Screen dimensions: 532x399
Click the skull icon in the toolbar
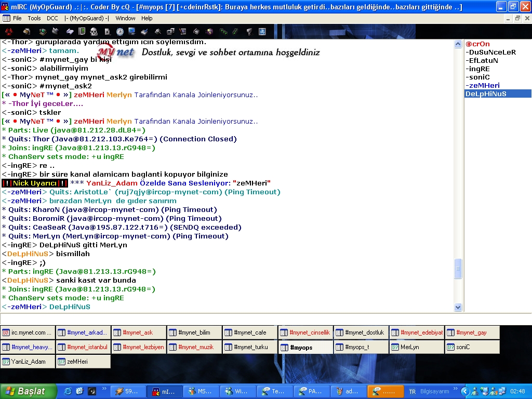94,32
